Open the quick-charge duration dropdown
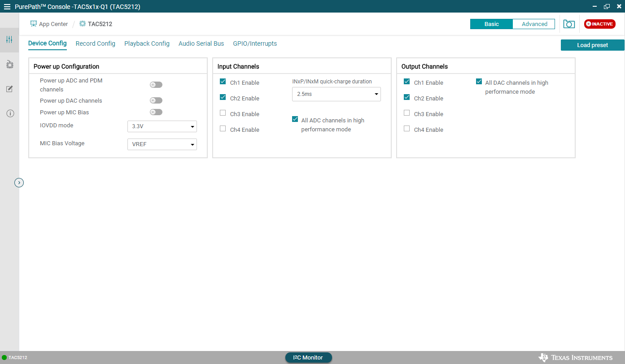Screen dimensions: 625x364 coord(336,94)
